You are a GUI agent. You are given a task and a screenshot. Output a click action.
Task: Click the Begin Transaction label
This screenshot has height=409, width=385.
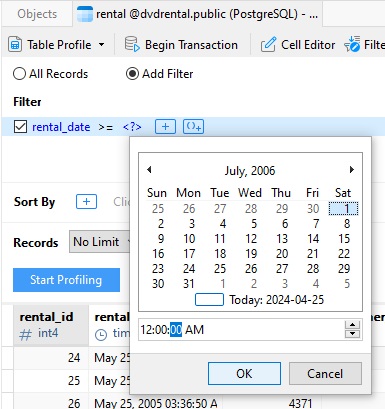click(x=191, y=45)
